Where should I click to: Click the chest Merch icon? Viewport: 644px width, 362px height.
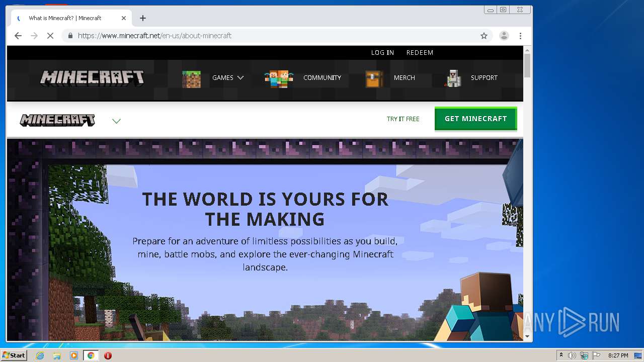point(374,79)
